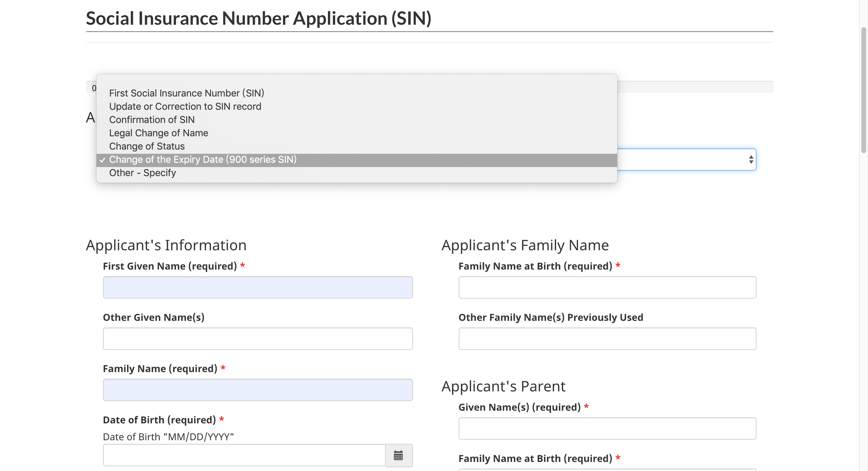Click the Other Given Name(s) field

point(258,339)
